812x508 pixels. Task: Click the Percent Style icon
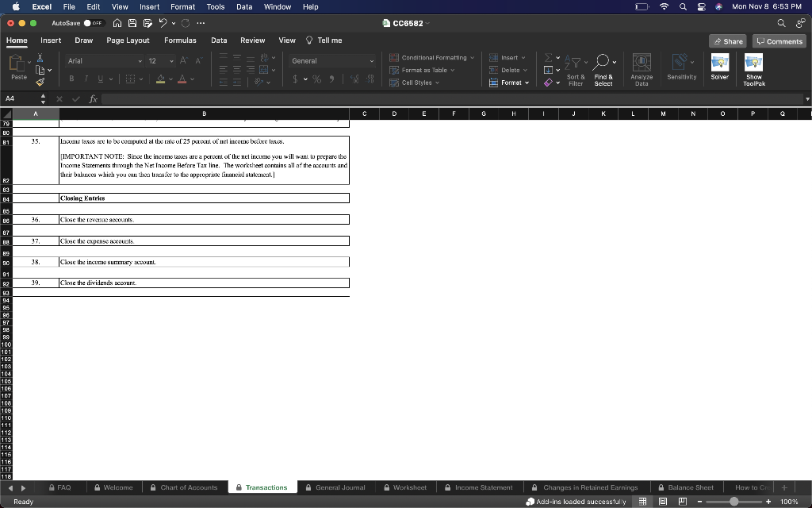coord(316,79)
